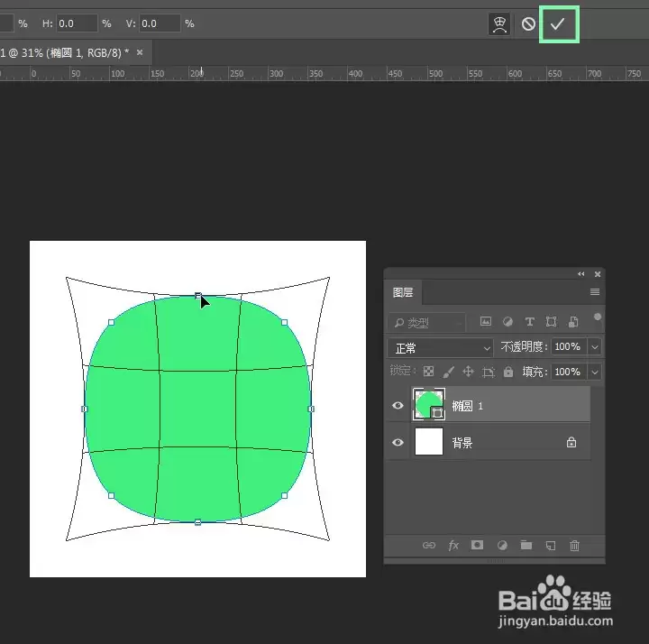
Task: Select the 椭圆 1 layer thumbnail
Action: pos(429,404)
